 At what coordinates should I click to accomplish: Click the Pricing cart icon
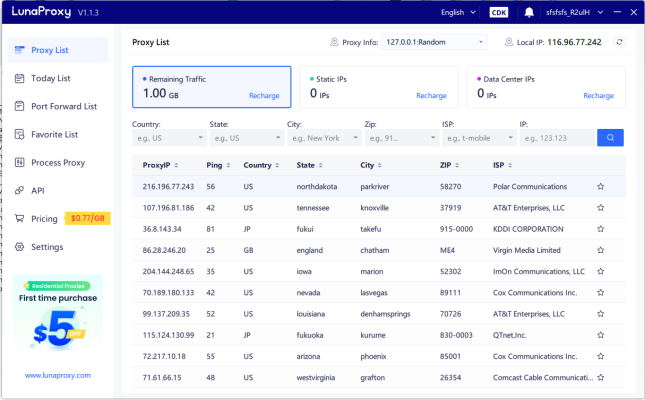click(19, 219)
